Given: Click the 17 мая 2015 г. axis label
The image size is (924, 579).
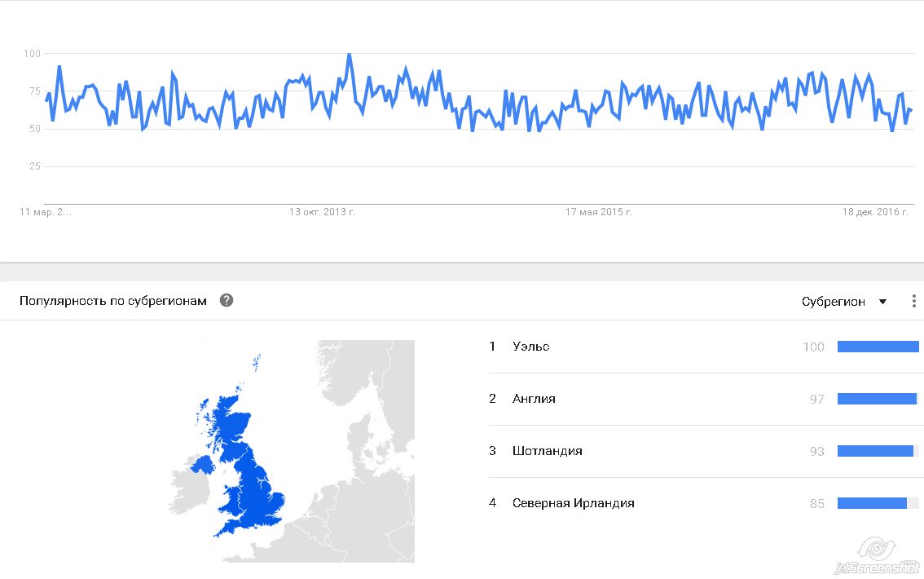Looking at the screenshot, I should pyautogui.click(x=599, y=212).
